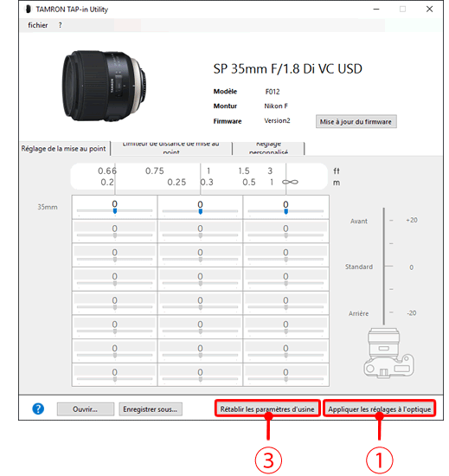Click the Avant/Arrière vertical scale bar
The width and height of the screenshot is (449, 476).
pyautogui.click(x=384, y=267)
